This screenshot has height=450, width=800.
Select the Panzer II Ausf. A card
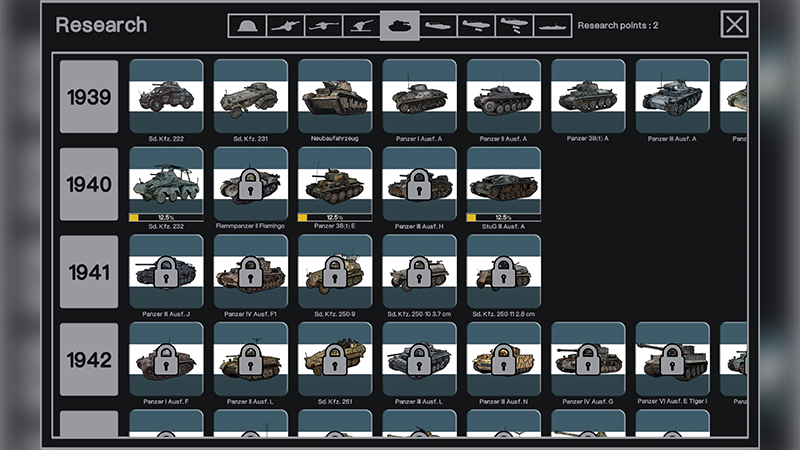[504, 96]
